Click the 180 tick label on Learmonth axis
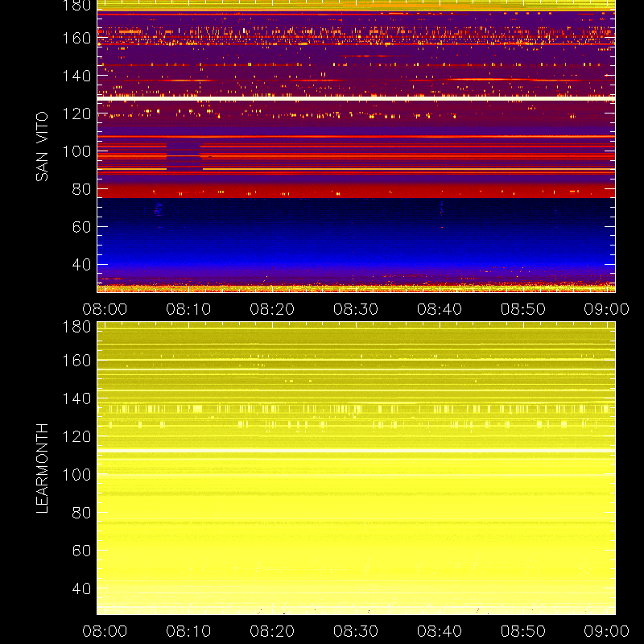The image size is (644, 644). (76, 327)
